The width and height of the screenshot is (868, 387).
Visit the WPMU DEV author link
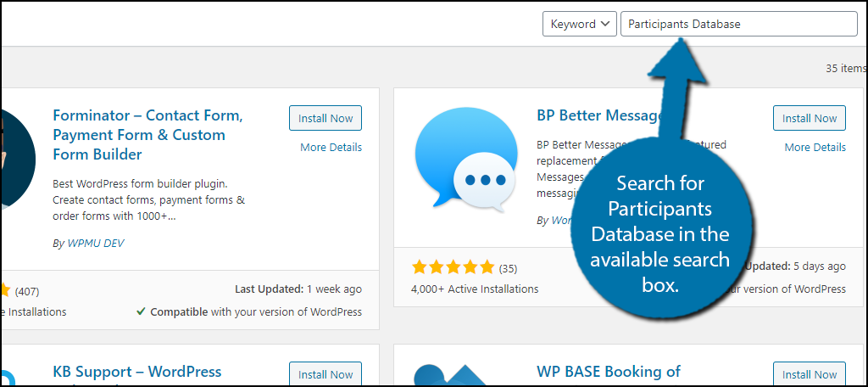(x=96, y=244)
